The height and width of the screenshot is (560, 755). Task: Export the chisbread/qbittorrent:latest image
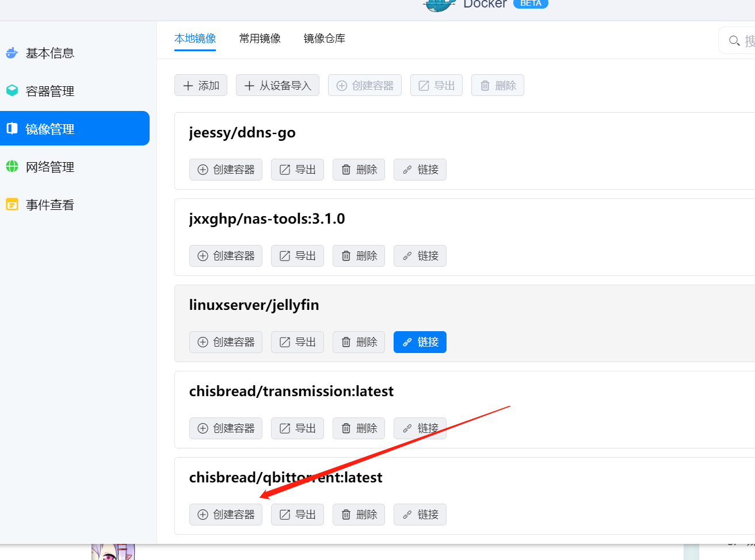[x=298, y=515]
